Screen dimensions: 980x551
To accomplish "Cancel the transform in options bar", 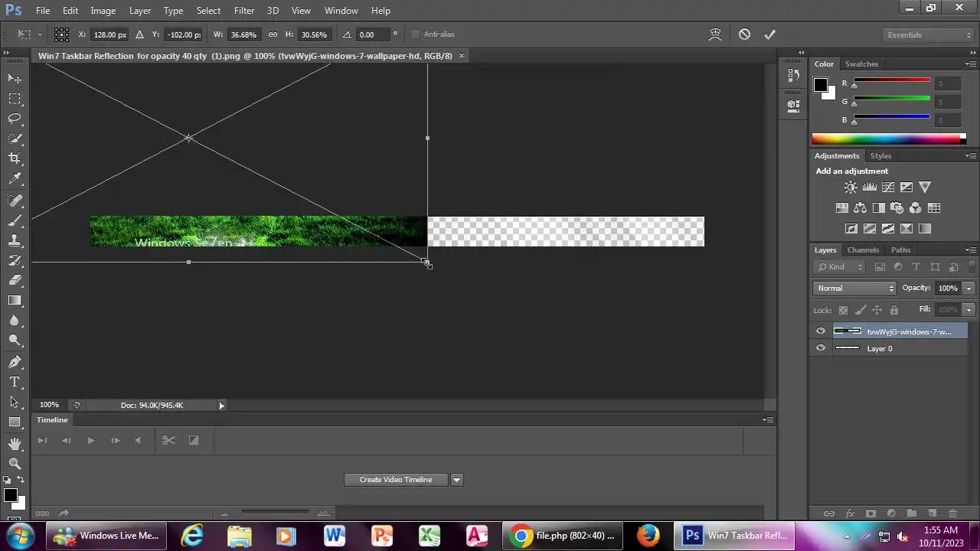I will click(744, 34).
